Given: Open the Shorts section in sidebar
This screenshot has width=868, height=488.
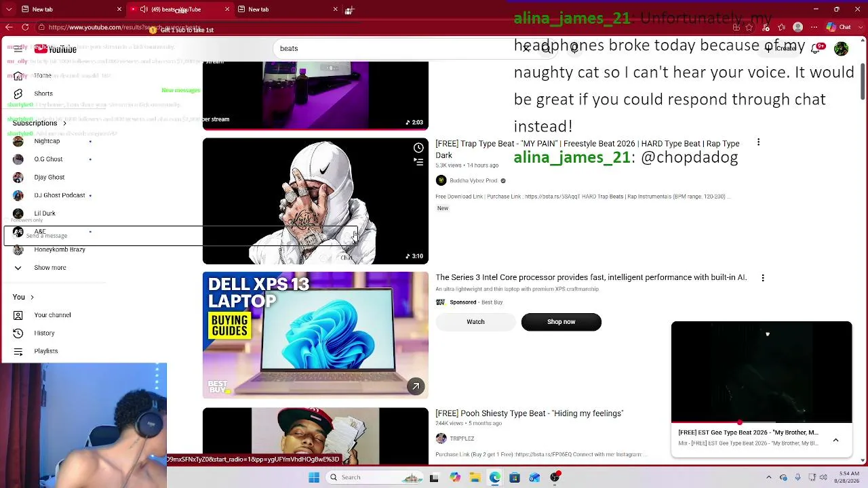Looking at the screenshot, I should tap(43, 94).
